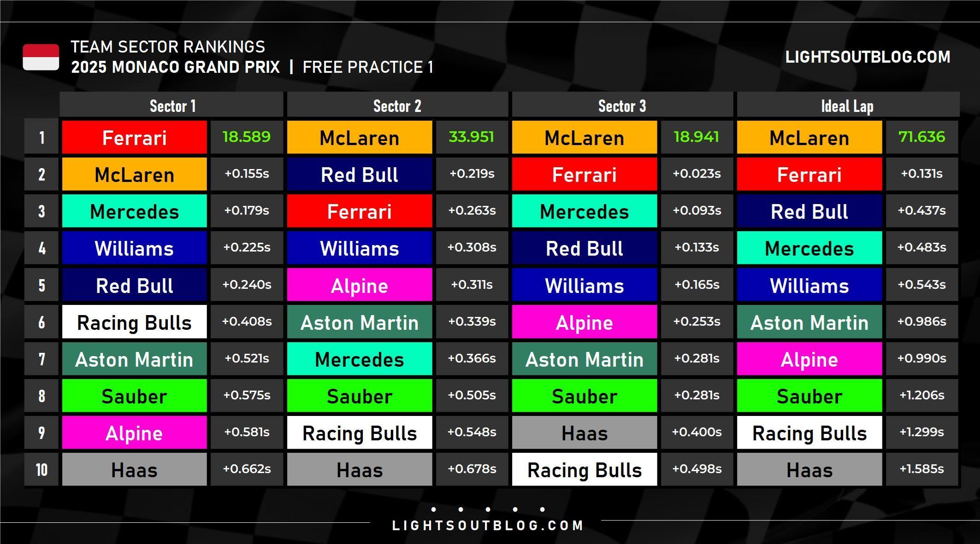Click the 18.589 time in Sector 1
The width and height of the screenshot is (980, 544).
[x=247, y=137]
